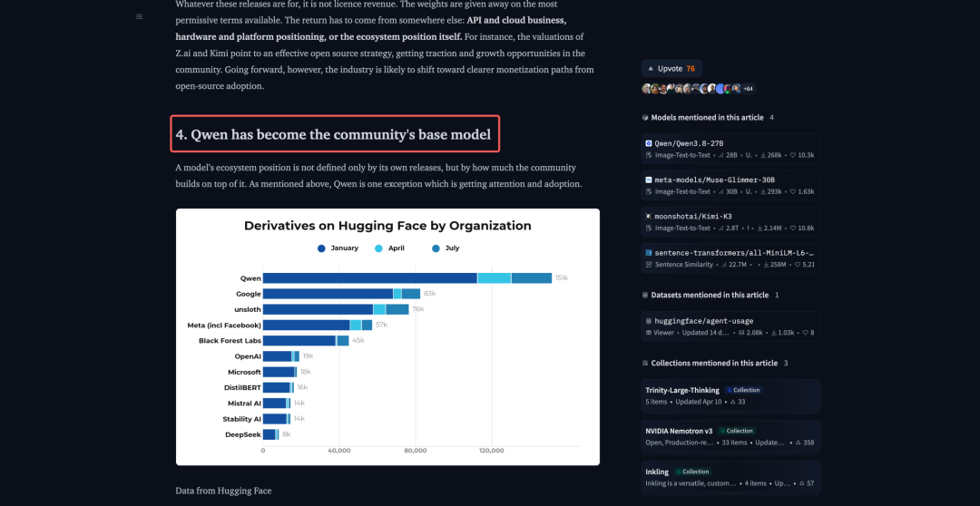Click the chart title Derivatives on Hugging Face

(x=387, y=226)
